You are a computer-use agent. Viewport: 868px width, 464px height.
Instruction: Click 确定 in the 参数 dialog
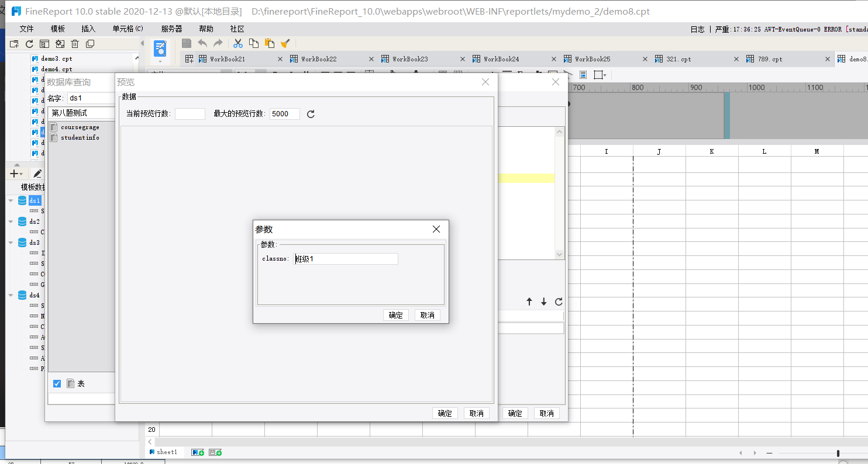coord(396,315)
